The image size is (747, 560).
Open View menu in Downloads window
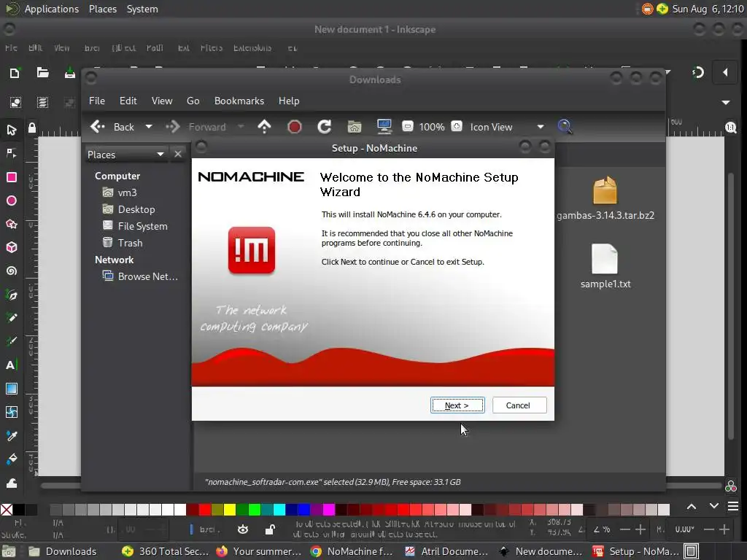[x=162, y=101]
